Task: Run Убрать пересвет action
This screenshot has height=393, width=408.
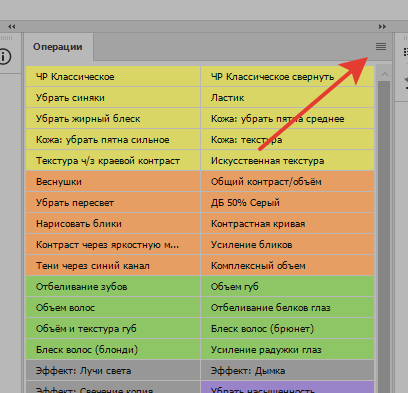Action: click(113, 202)
